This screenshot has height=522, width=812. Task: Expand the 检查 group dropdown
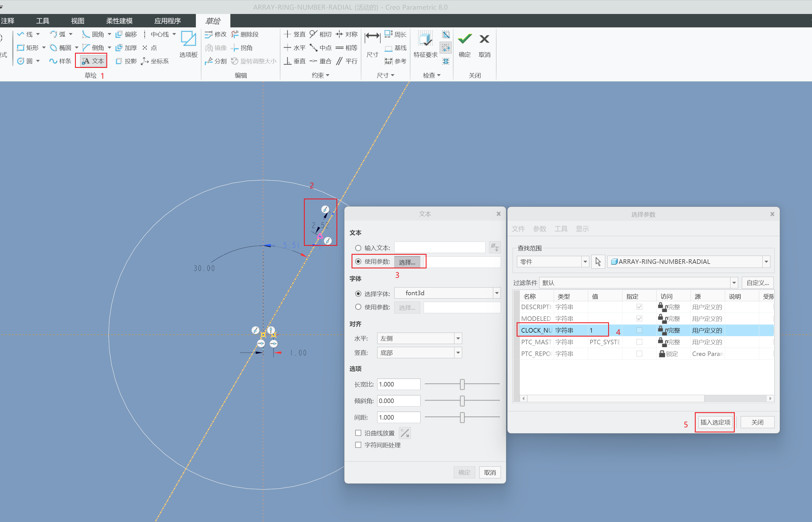point(432,75)
